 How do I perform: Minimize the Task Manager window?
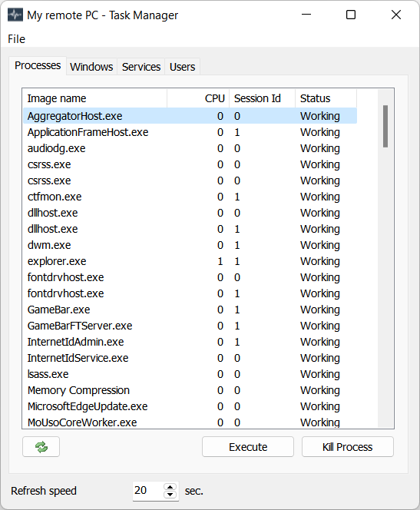306,15
